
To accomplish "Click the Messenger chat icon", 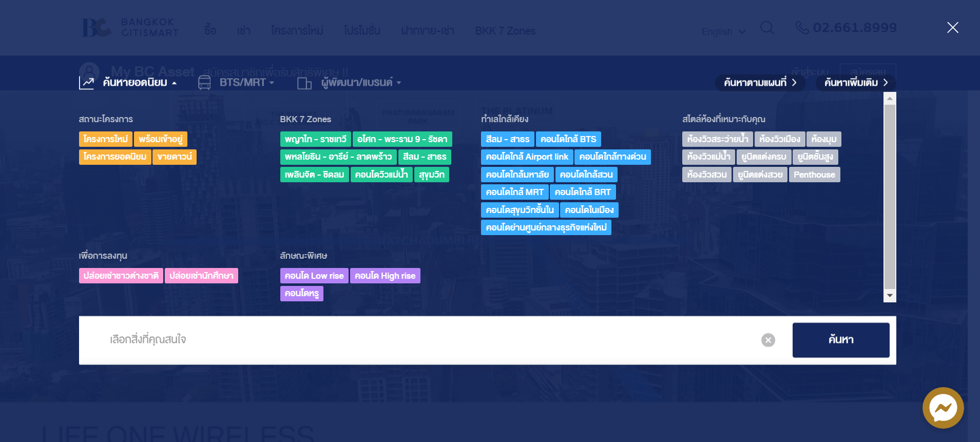I will tap(943, 408).
